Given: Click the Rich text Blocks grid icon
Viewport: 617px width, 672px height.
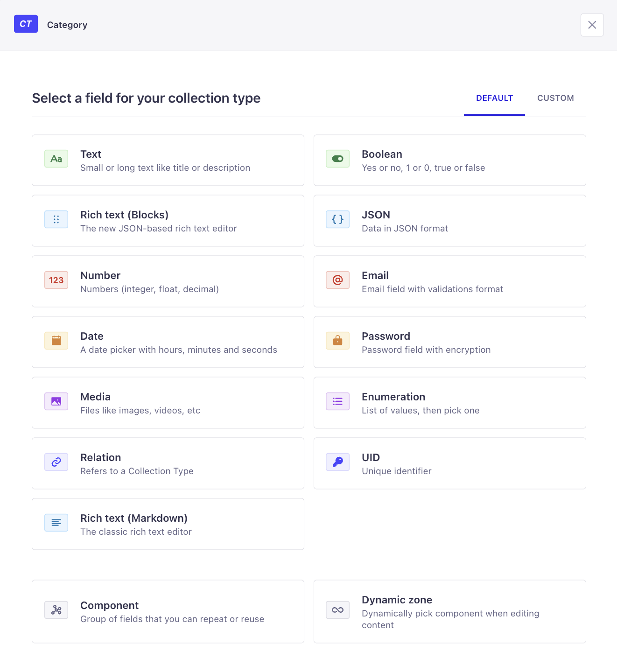Looking at the screenshot, I should (56, 219).
